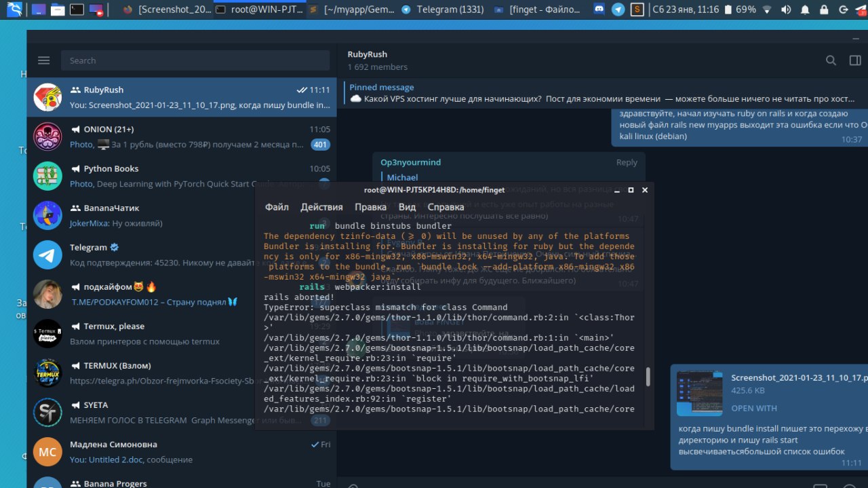Open the Banana Progers group chat
Screen dimensions: 868x488
pos(182,480)
